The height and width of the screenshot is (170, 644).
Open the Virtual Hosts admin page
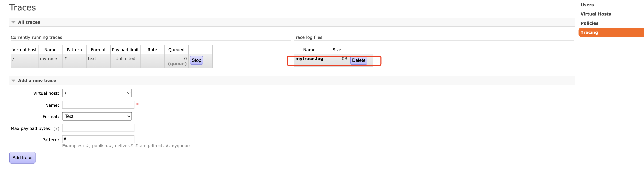click(596, 14)
